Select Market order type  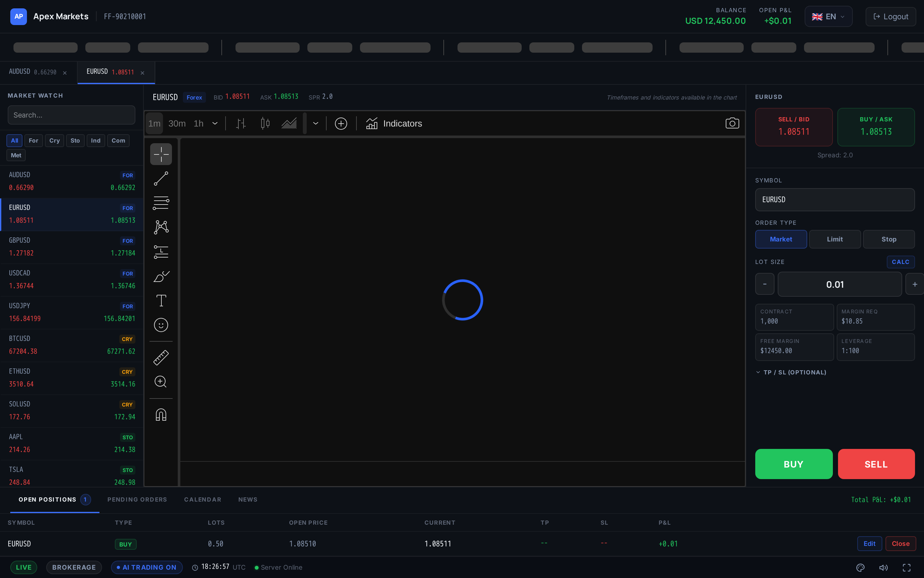(x=781, y=239)
